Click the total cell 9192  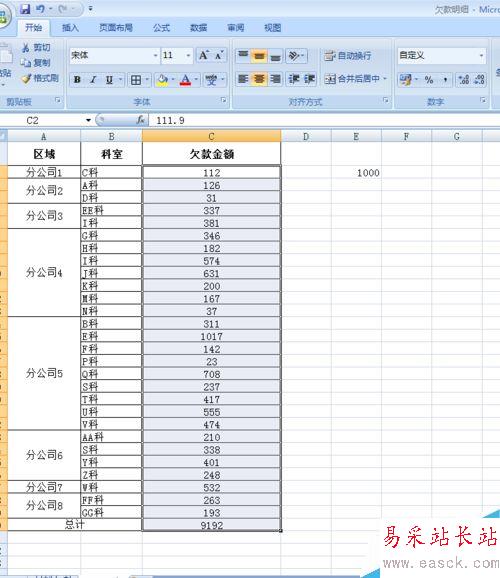[x=212, y=525]
